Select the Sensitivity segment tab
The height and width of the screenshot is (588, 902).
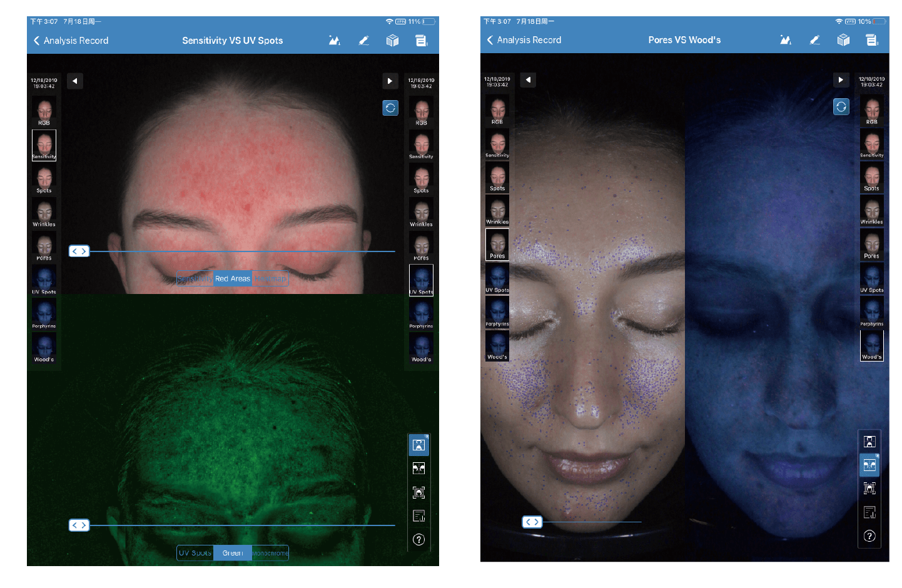pos(195,278)
